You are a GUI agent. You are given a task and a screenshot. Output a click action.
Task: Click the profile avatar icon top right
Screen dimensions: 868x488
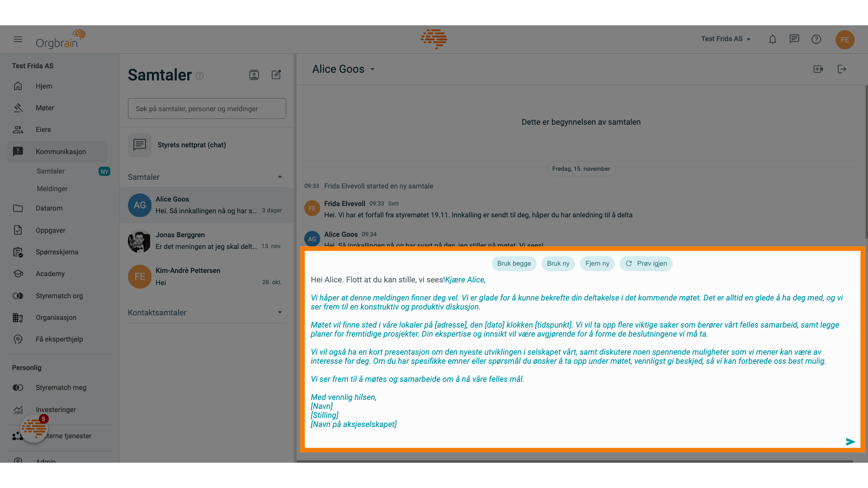pos(845,39)
